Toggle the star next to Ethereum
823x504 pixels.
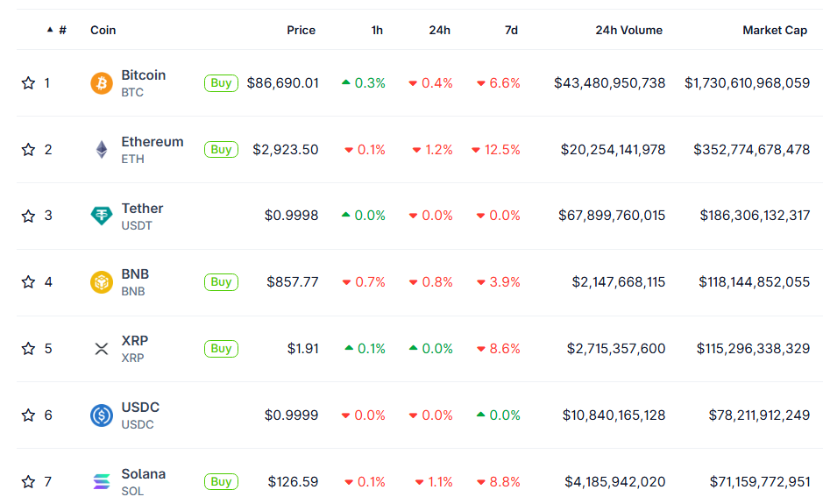click(28, 150)
